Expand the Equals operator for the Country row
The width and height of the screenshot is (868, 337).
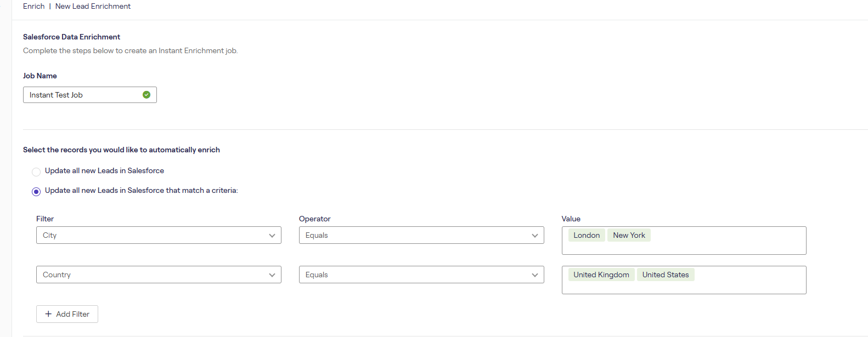[421, 275]
